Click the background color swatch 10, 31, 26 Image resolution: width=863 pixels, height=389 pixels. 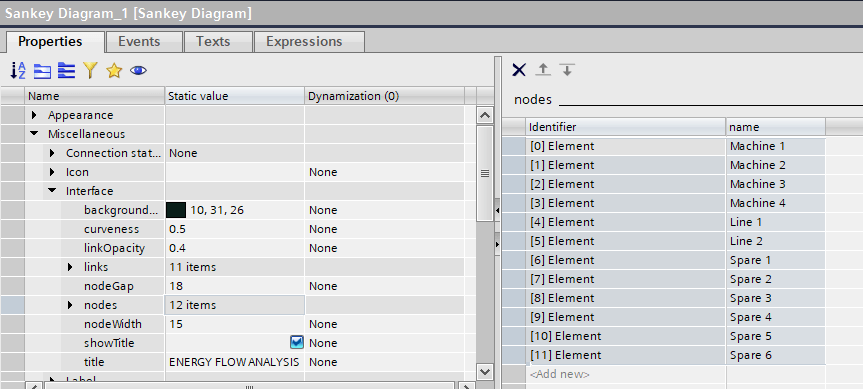pos(176,210)
